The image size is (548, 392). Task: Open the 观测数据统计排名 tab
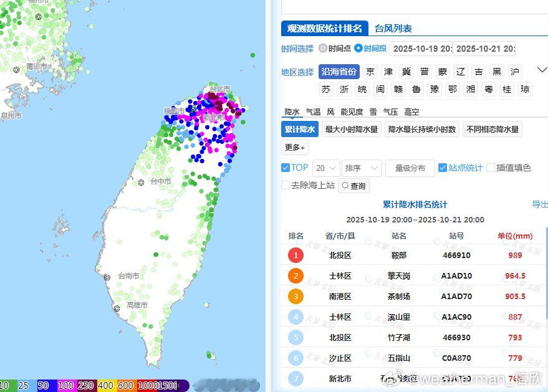(324, 28)
